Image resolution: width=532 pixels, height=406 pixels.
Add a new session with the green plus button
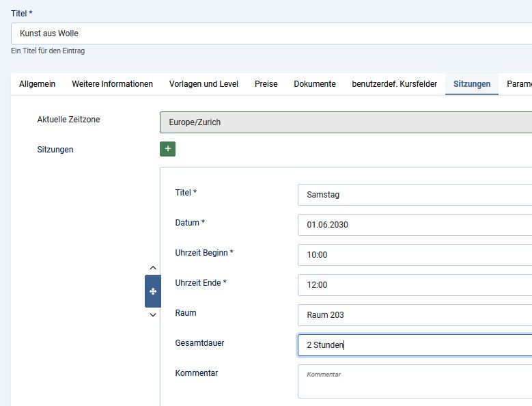tap(167, 149)
